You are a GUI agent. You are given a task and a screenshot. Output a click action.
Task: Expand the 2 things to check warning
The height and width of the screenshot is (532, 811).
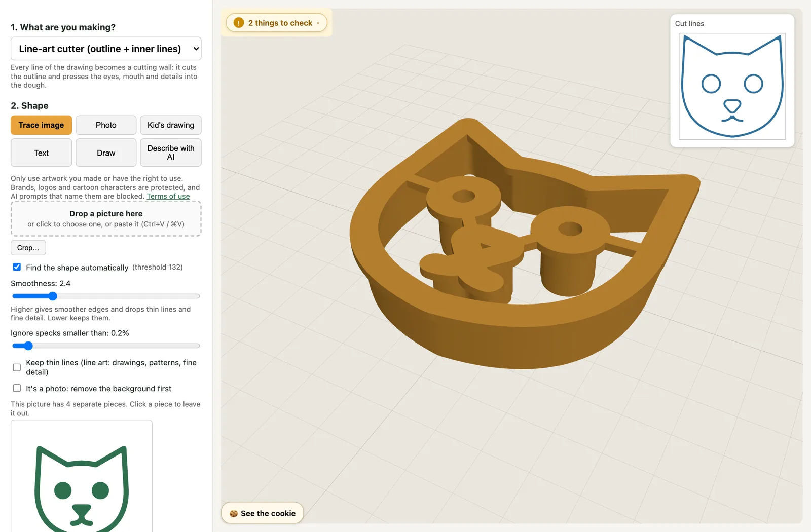pos(276,23)
